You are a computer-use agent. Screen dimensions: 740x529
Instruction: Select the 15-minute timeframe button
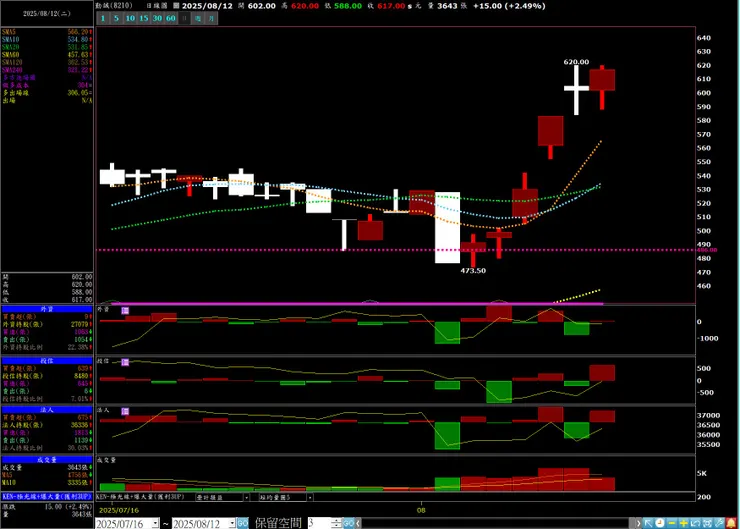143,18
